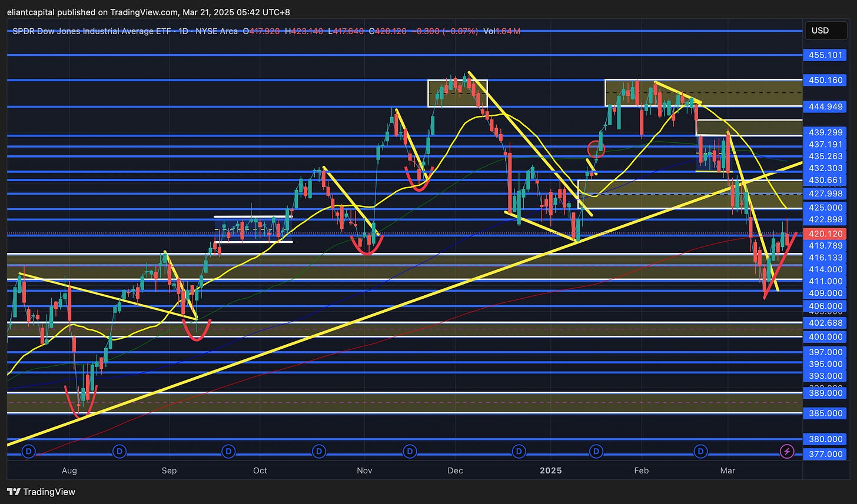Select the 402.688 price level label
This screenshot has width=857, height=504.
click(826, 323)
